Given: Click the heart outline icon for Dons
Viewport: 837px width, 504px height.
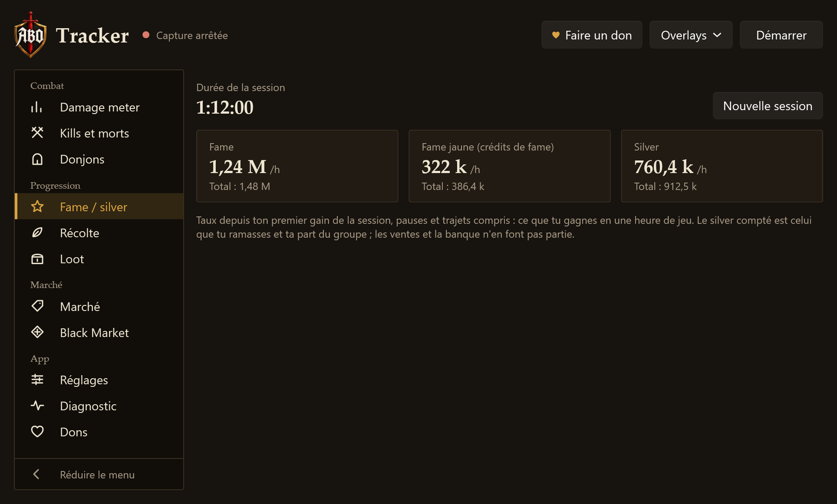Looking at the screenshot, I should [37, 432].
